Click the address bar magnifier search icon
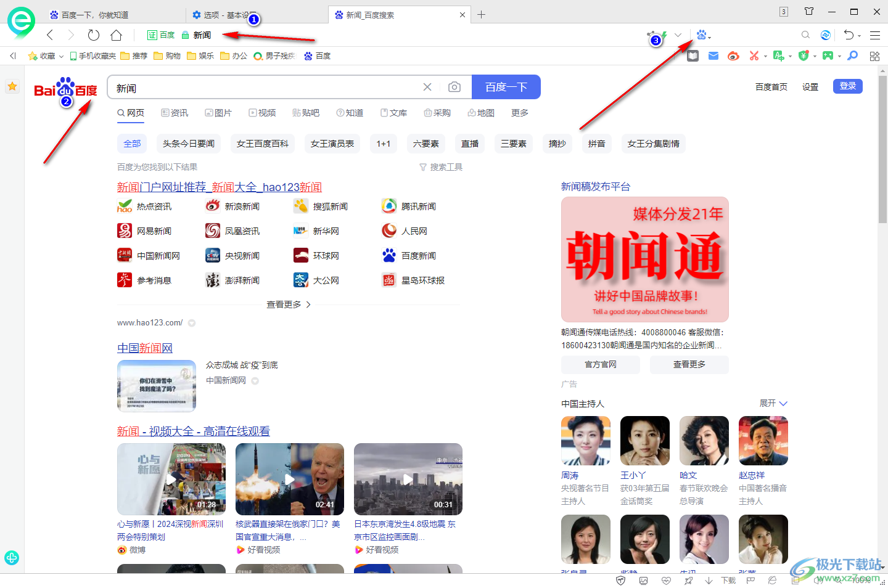The width and height of the screenshot is (888, 588). pyautogui.click(x=805, y=35)
